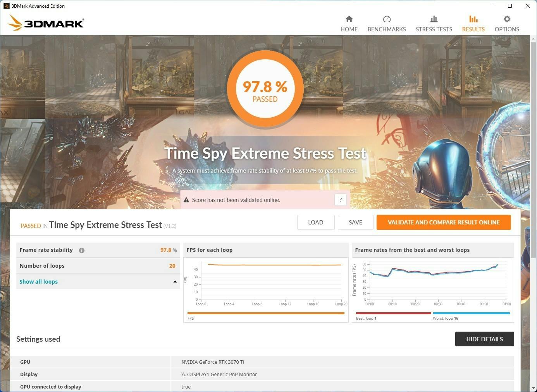Select the Results chart icon

tap(473, 19)
